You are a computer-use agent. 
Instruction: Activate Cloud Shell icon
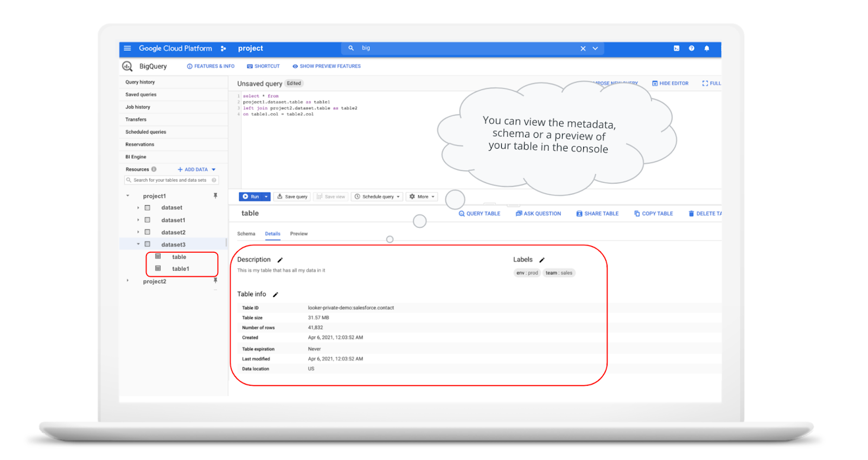pos(676,48)
